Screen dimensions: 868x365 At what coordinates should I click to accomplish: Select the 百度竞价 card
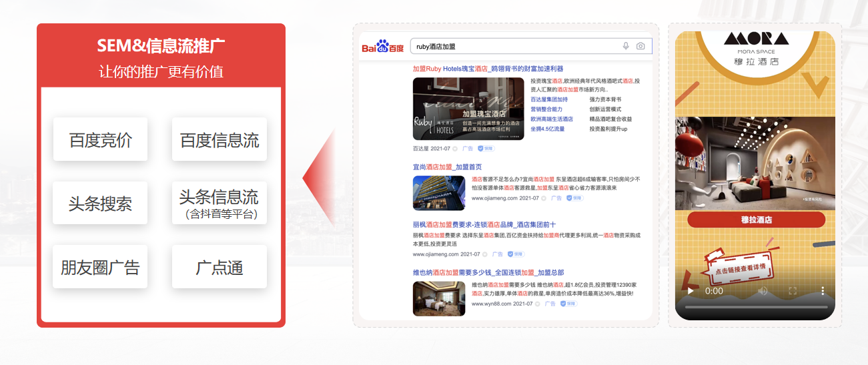[x=100, y=139]
